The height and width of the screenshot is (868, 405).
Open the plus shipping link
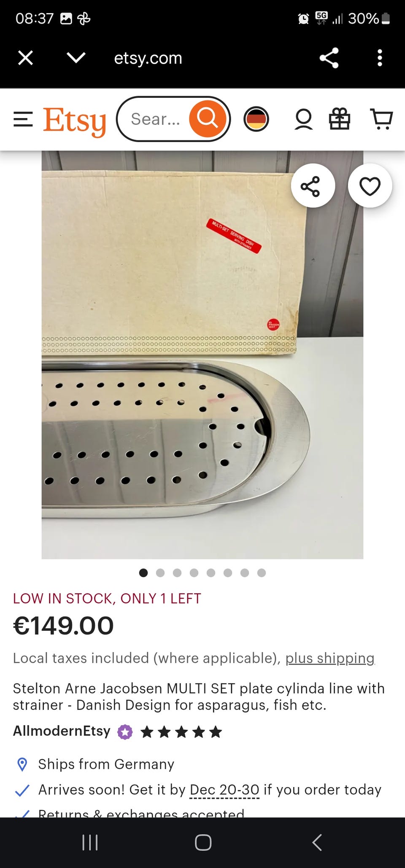pos(330,658)
